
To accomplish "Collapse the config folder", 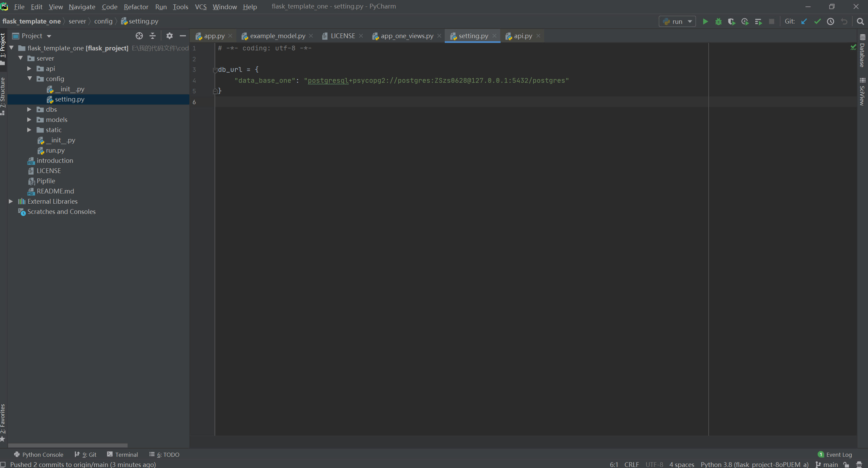I will pos(29,79).
